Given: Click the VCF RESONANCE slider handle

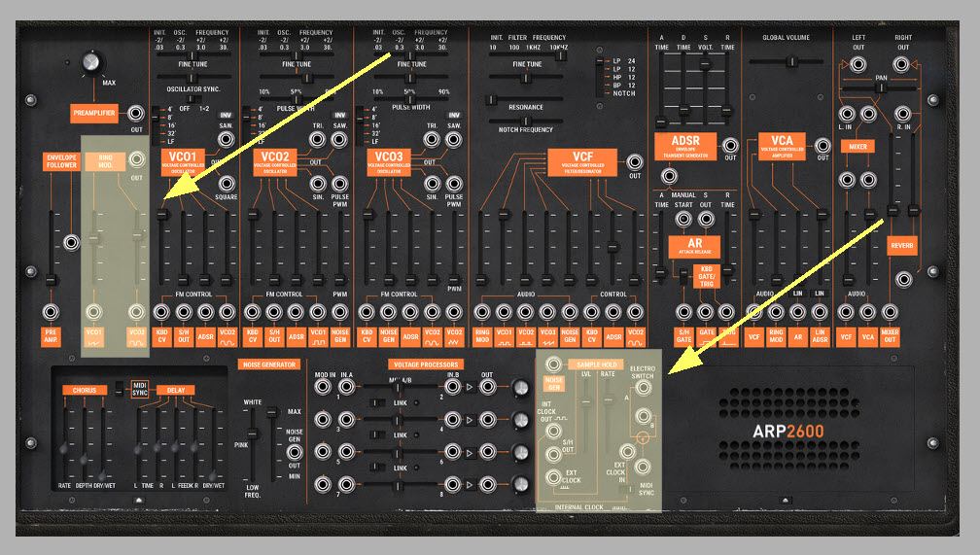Looking at the screenshot, I should pos(491,100).
